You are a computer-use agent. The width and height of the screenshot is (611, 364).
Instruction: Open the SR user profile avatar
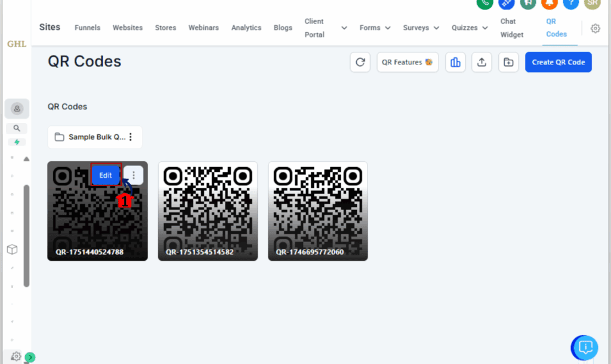pyautogui.click(x=593, y=3)
